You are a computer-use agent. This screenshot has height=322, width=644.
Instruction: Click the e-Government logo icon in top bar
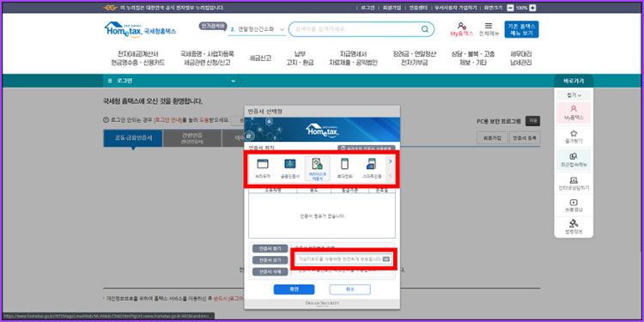[110, 8]
